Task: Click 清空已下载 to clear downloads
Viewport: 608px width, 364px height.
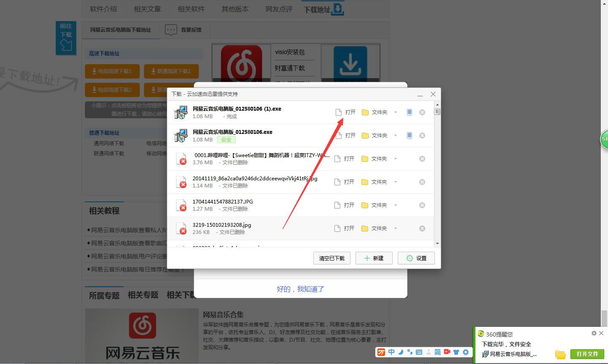Action: [332, 258]
